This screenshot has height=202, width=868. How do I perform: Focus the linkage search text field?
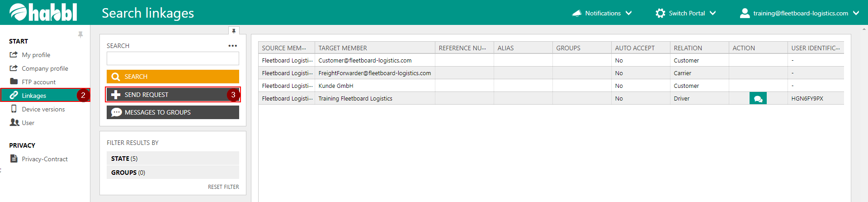tap(173, 59)
